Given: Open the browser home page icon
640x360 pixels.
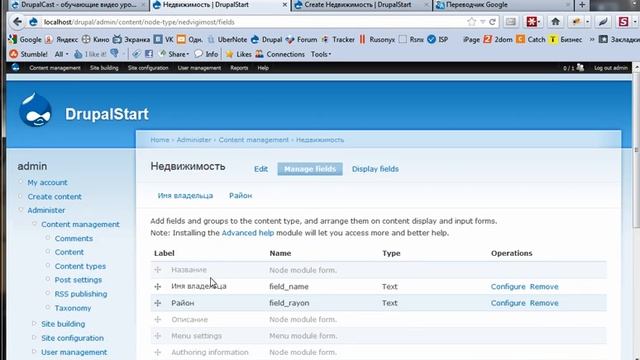Looking at the screenshot, I should point(555,22).
